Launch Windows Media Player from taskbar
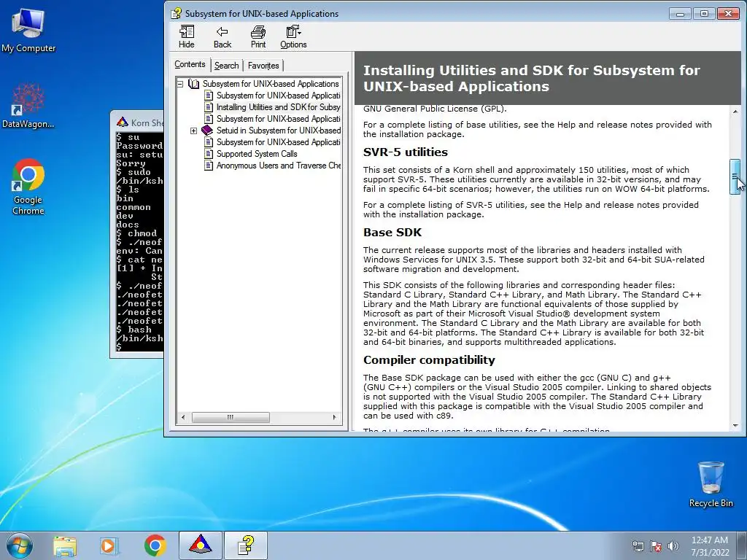747x560 pixels. click(108, 545)
